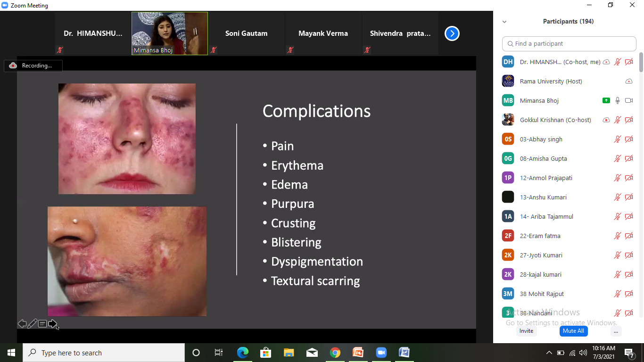This screenshot has width=644, height=362.
Task: Unmute Amisha Gupta's microphone icon
Action: (617, 158)
